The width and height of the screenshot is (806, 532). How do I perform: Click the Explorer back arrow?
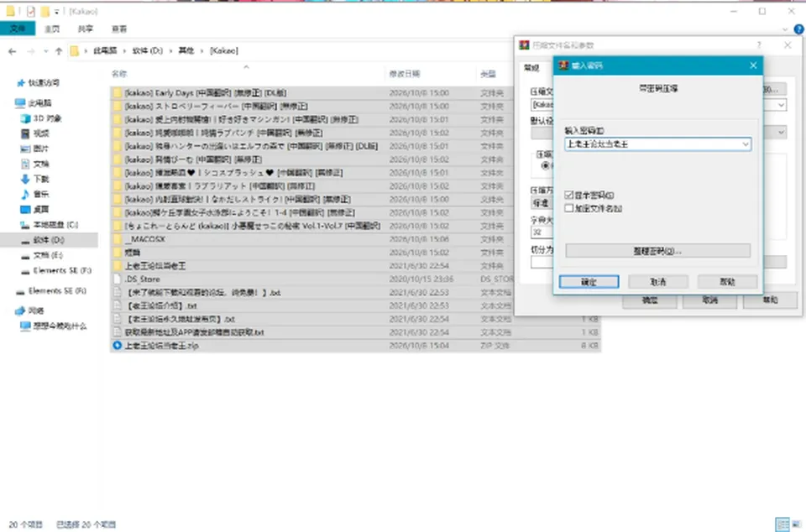[13, 51]
